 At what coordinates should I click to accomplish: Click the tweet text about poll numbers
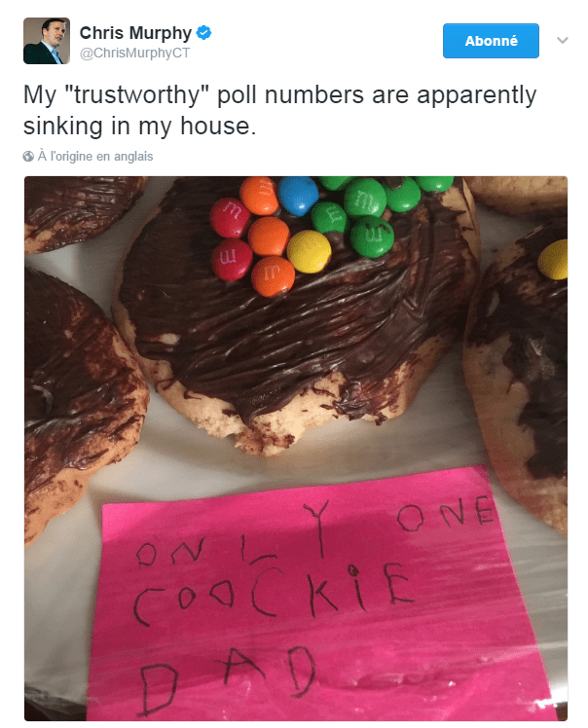[279, 110]
